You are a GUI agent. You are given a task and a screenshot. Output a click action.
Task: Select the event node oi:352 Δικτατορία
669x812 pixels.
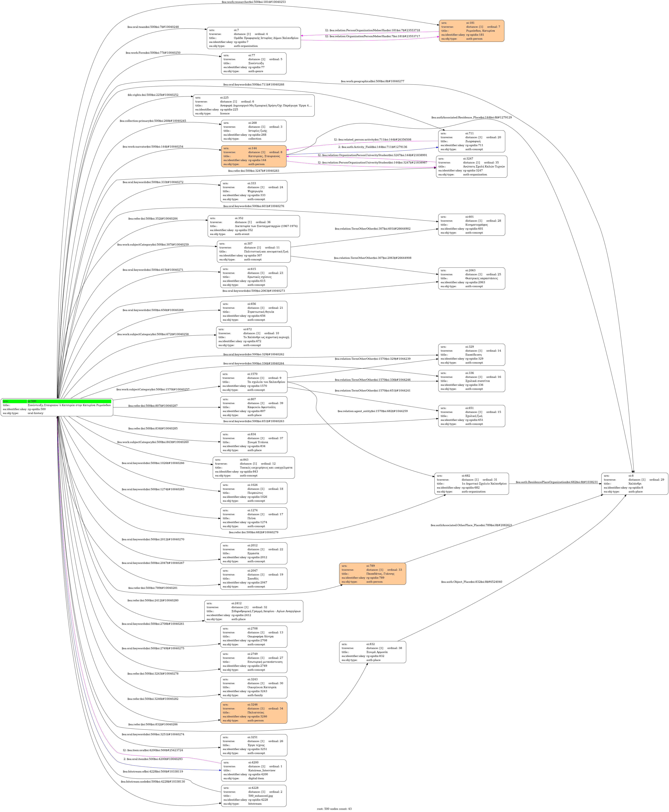[x=254, y=226]
